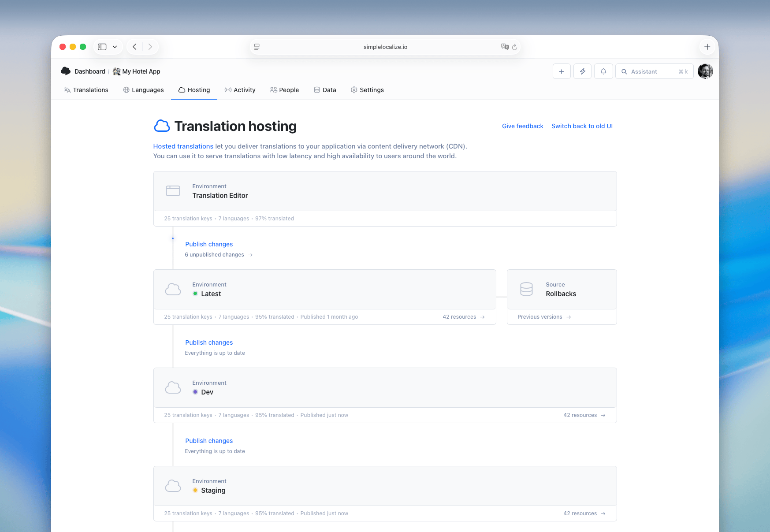Screen dimensions: 770x532
Task: Click the database icon next to Rollbacks
Action: (526, 289)
